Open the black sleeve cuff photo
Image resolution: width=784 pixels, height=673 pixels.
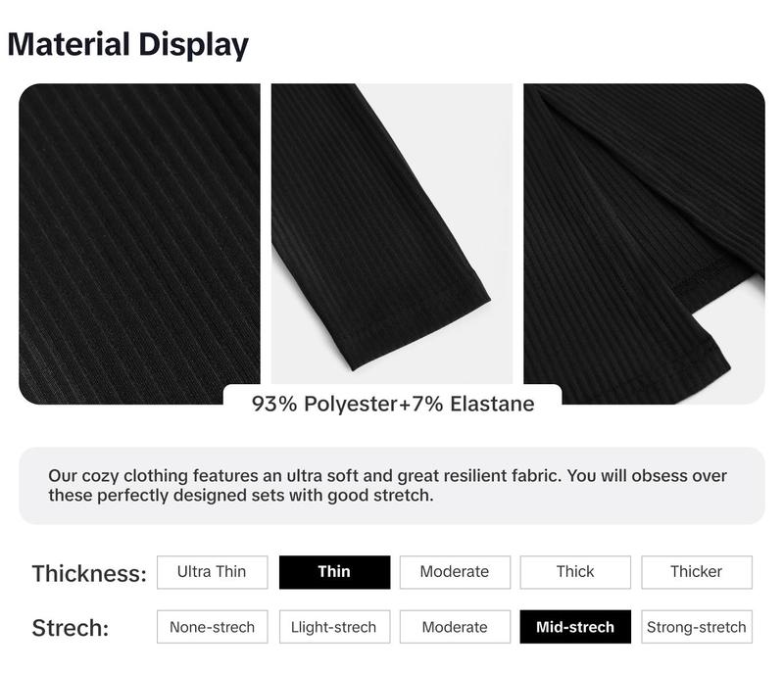[391, 234]
